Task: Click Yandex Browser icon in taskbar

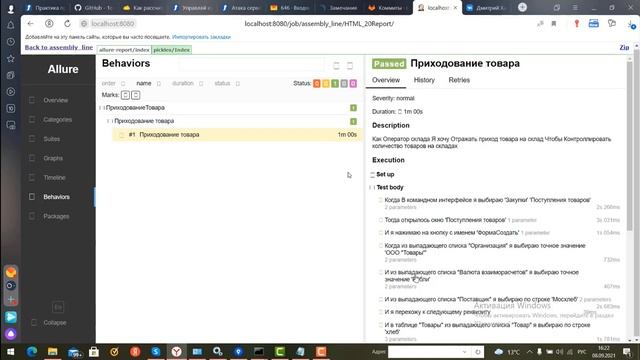Action: 176,351
